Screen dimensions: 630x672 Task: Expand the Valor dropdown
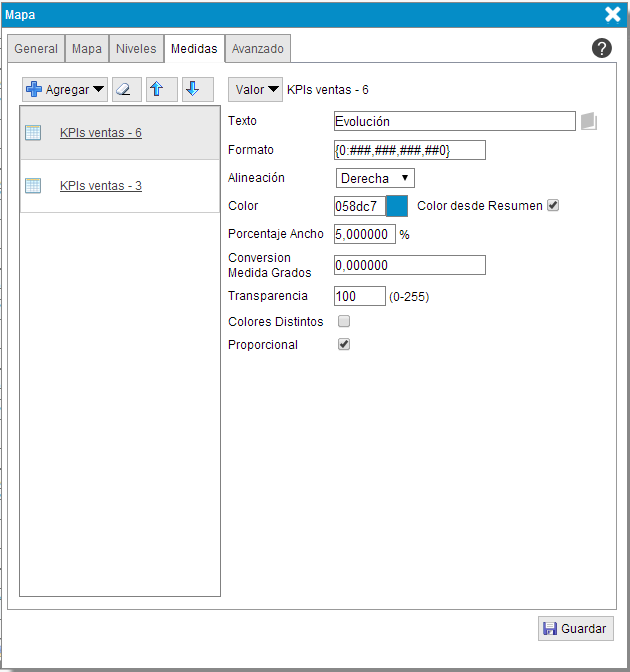click(256, 90)
